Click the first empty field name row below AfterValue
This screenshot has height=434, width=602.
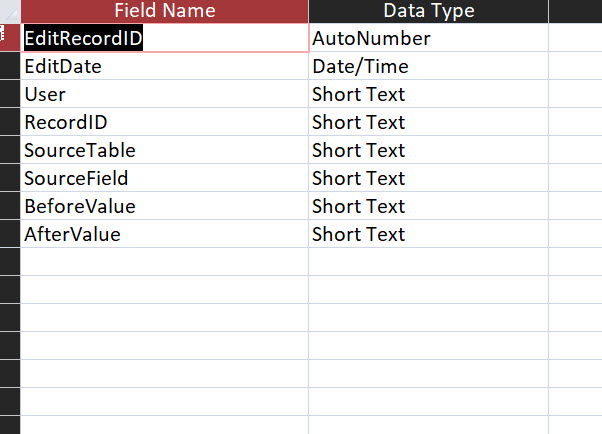(x=165, y=262)
